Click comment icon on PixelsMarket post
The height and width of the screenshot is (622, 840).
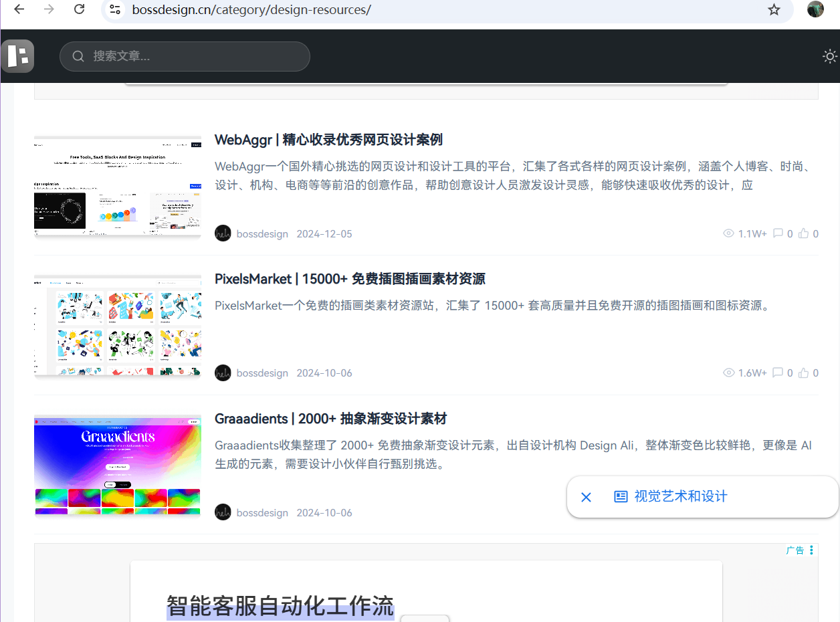[778, 373]
